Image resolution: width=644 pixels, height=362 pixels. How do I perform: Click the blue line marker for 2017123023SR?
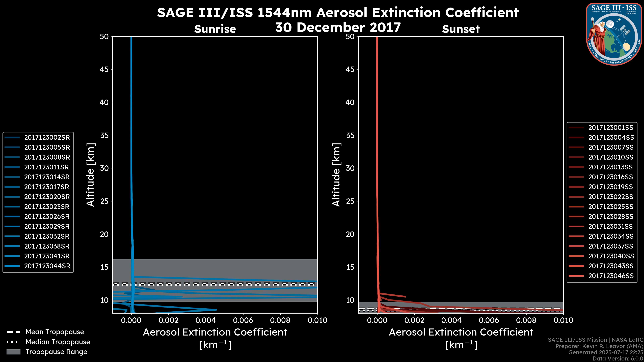click(12, 207)
